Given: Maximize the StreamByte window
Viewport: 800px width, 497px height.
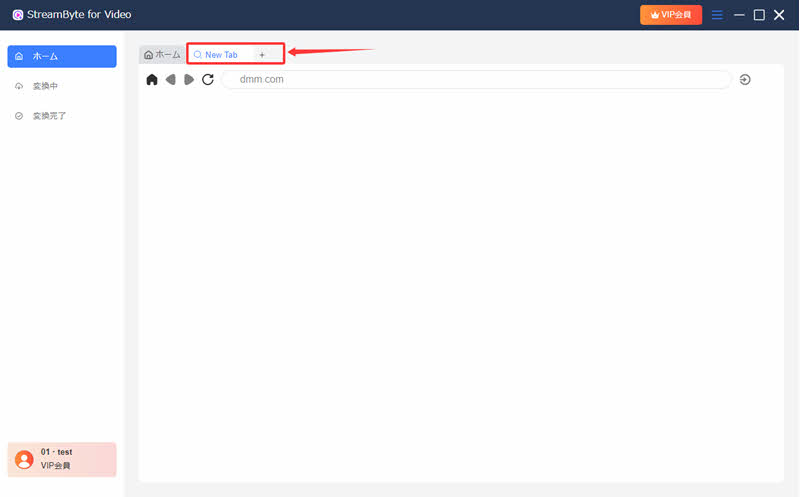Looking at the screenshot, I should 759,15.
